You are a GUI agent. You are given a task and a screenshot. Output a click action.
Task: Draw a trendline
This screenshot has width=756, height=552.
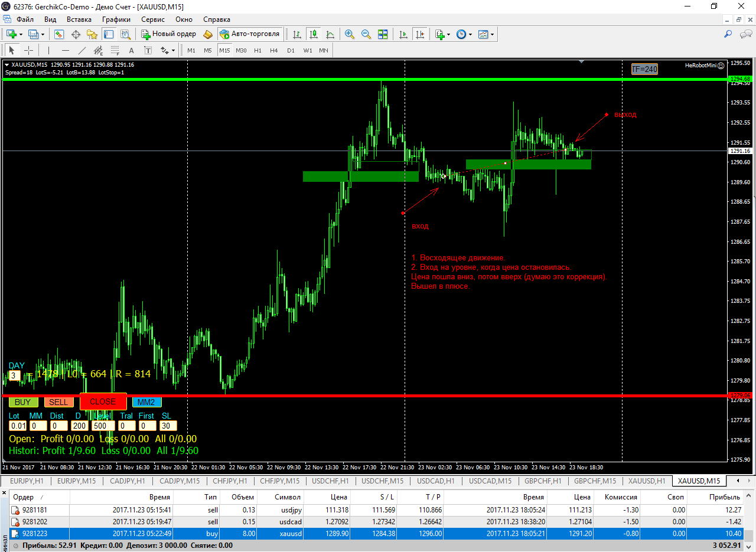(x=82, y=50)
